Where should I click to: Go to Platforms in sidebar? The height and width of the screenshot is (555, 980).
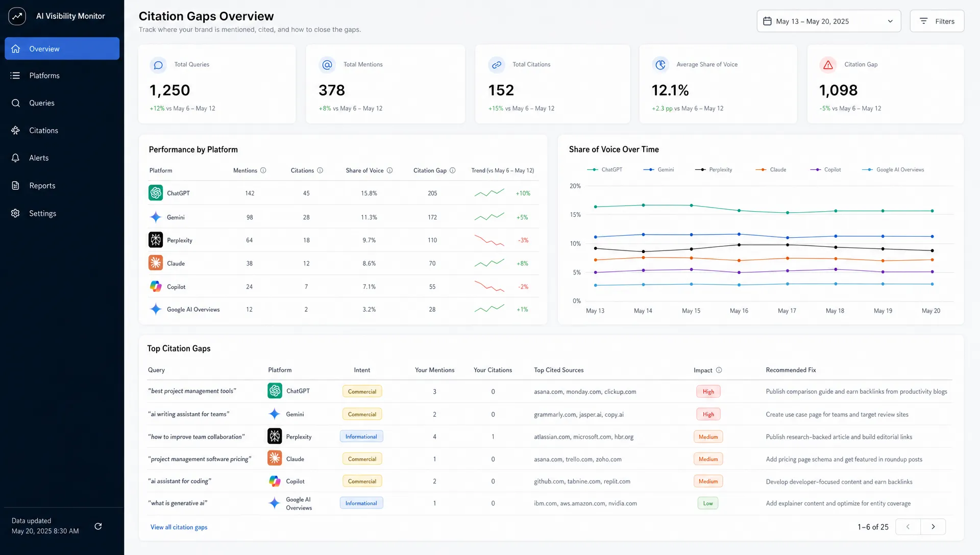pyautogui.click(x=62, y=75)
